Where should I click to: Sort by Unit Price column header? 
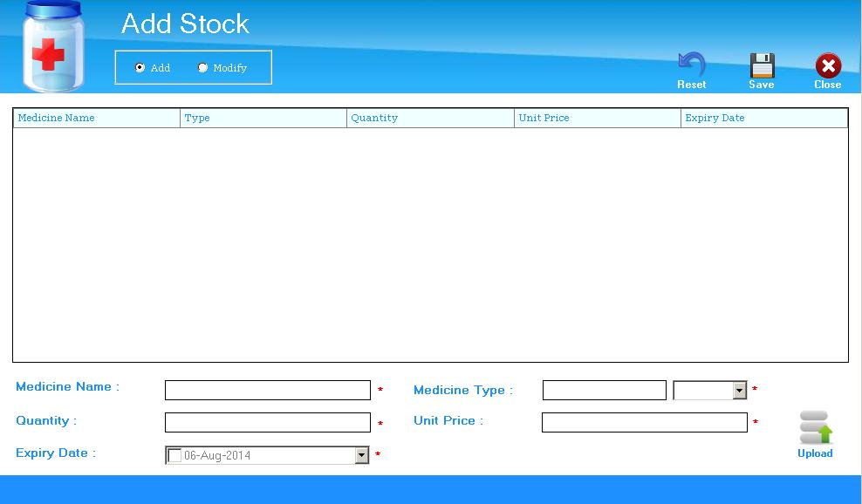click(598, 119)
